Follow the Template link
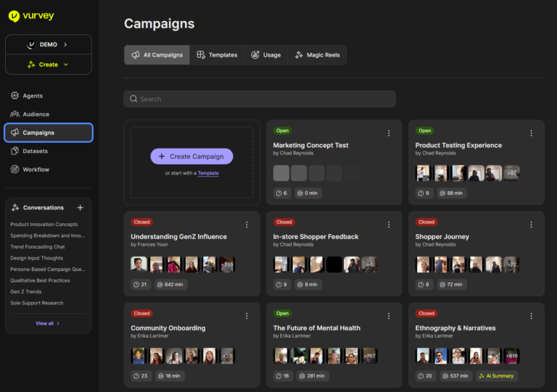The width and height of the screenshot is (557, 392). point(208,173)
